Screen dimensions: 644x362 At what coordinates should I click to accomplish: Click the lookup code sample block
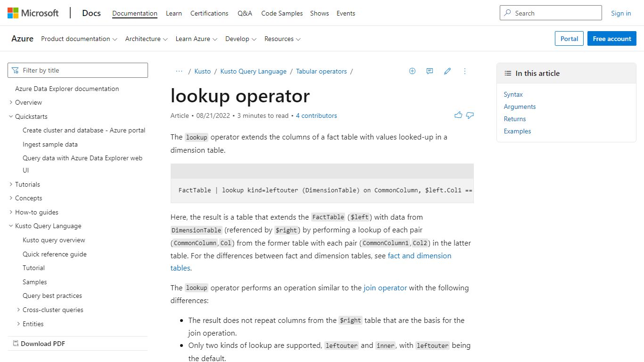click(322, 190)
